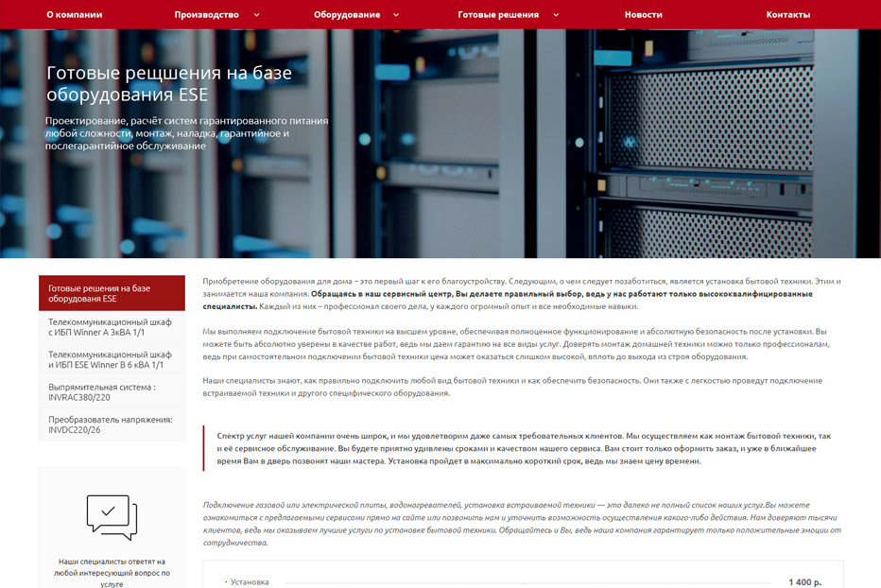Expand the Оборудование dropdown chevron
The width and height of the screenshot is (881, 588).
click(396, 14)
